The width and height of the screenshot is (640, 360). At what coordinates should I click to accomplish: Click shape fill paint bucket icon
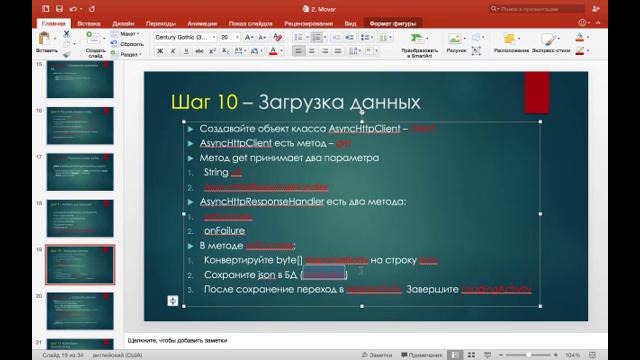580,37
